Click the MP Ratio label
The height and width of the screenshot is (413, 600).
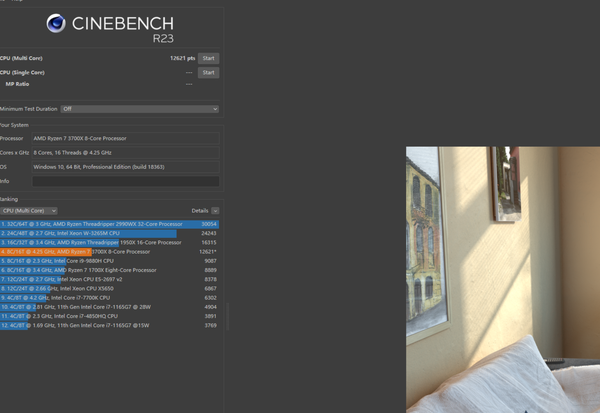point(17,84)
